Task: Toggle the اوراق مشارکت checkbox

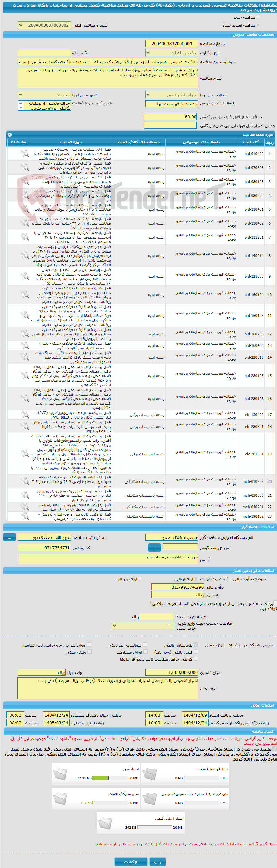Action: [145, 652]
